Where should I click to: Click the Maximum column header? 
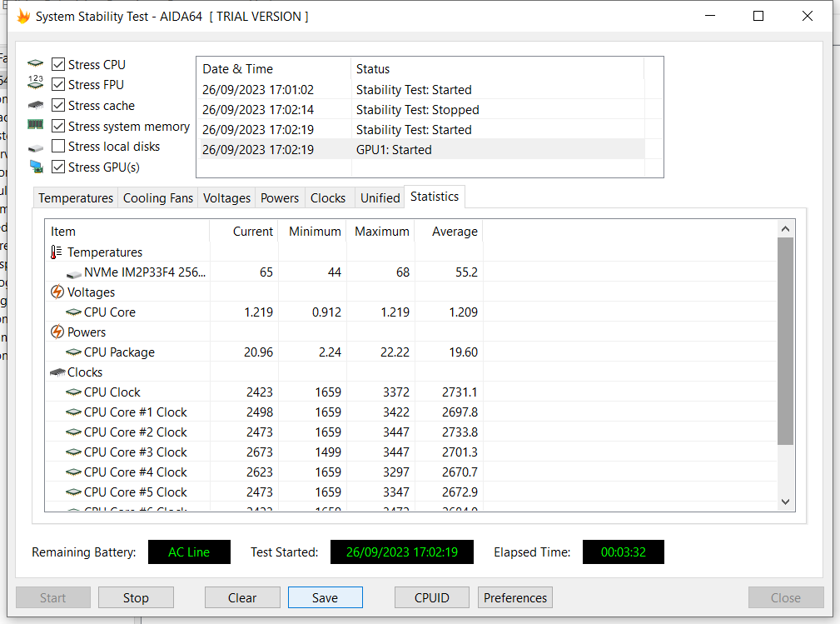[380, 231]
